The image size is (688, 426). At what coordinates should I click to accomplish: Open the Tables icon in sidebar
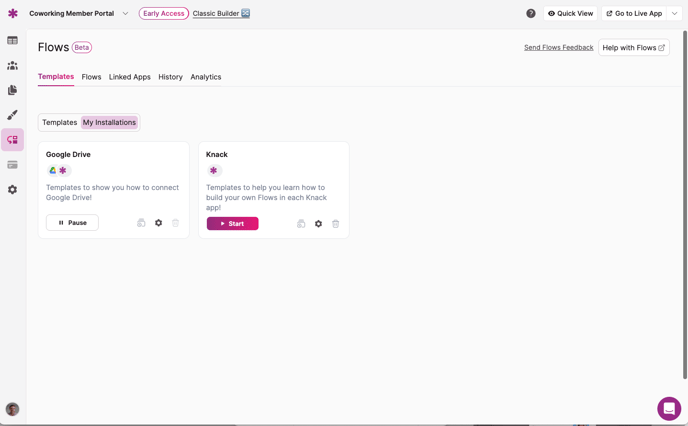(12, 40)
